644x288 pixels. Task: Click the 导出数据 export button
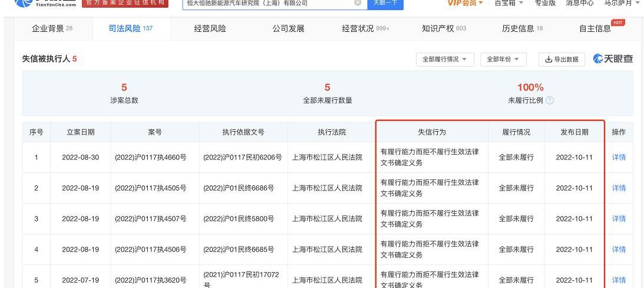pos(562,60)
